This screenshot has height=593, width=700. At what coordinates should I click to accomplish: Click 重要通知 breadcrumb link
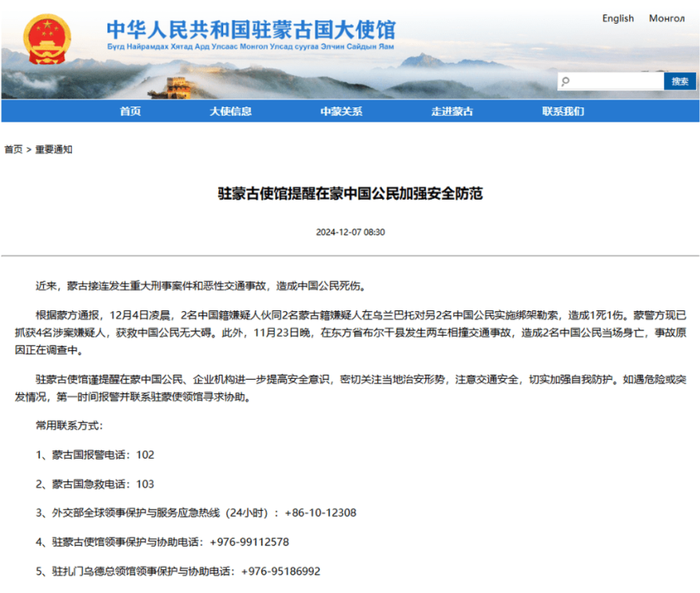[x=53, y=150]
